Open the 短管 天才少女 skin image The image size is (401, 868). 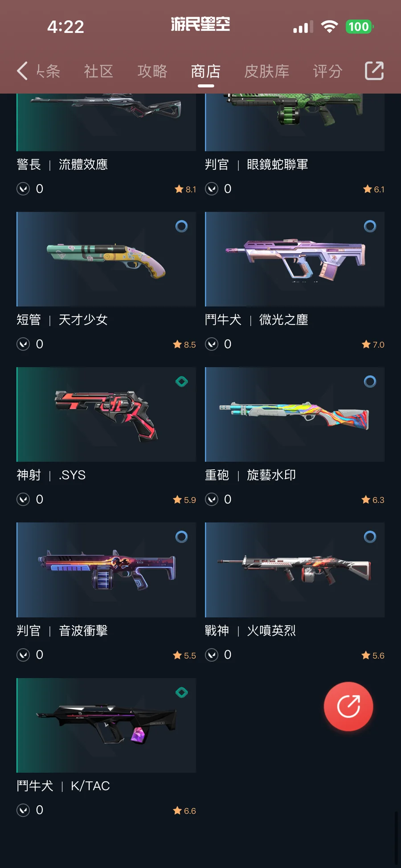106,259
